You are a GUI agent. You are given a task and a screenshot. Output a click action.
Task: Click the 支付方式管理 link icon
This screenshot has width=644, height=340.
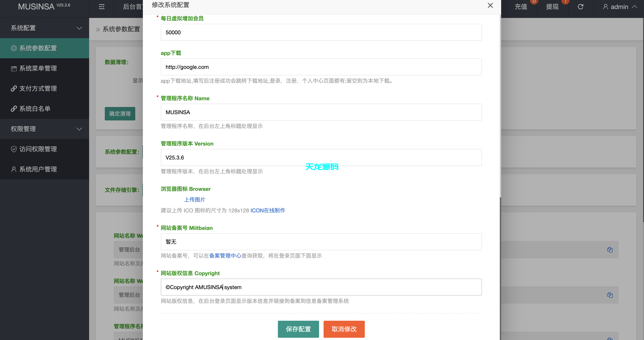click(x=14, y=88)
